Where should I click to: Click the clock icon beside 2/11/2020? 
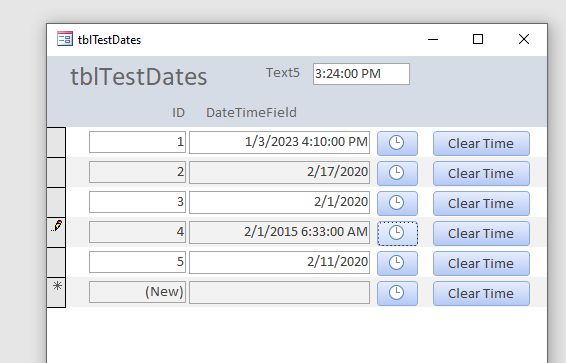click(397, 263)
